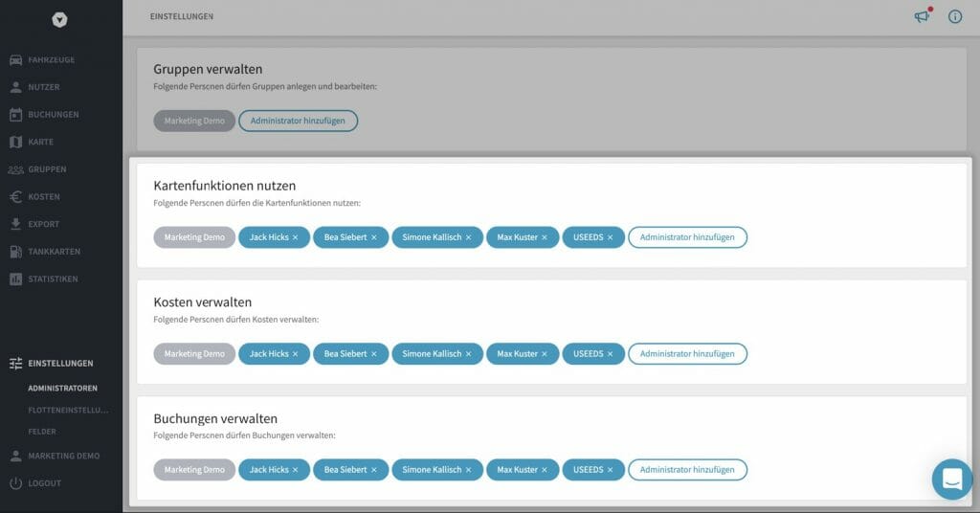Click the Buchungen calendar icon

pyautogui.click(x=15, y=115)
